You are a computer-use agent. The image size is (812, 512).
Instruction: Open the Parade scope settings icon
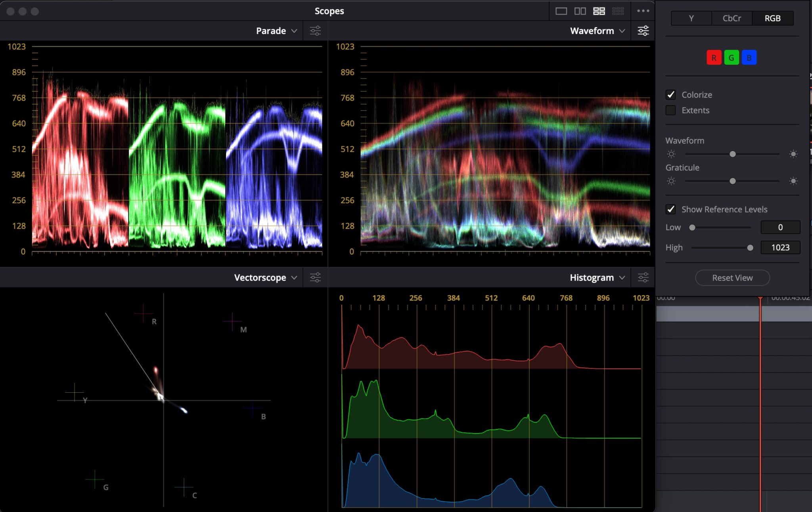pyautogui.click(x=316, y=31)
